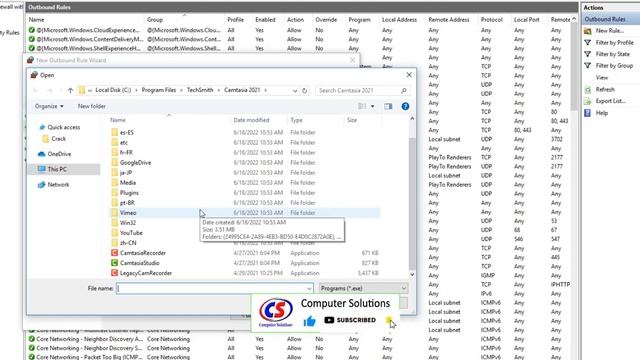Click Program Files in breadcrumb path

click(159, 90)
